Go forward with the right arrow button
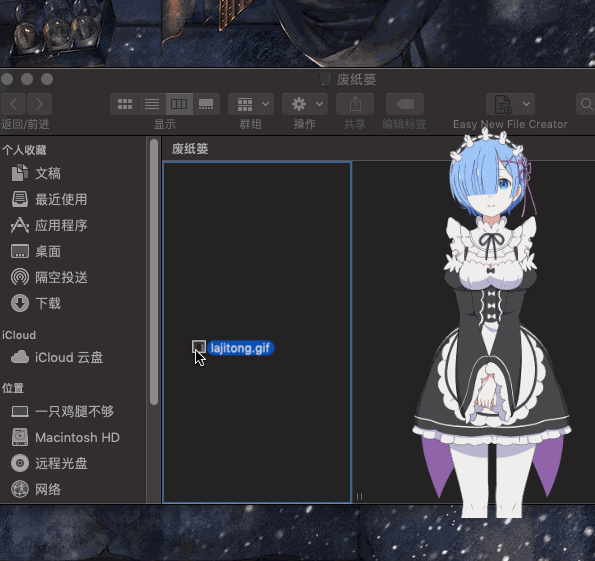 tap(39, 104)
